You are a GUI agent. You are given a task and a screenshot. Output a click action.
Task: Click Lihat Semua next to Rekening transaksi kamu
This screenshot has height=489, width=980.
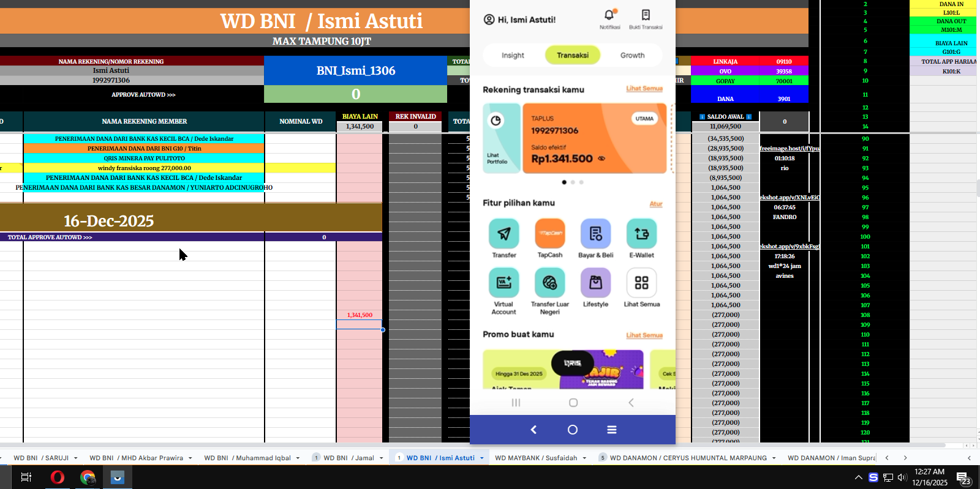pyautogui.click(x=644, y=89)
